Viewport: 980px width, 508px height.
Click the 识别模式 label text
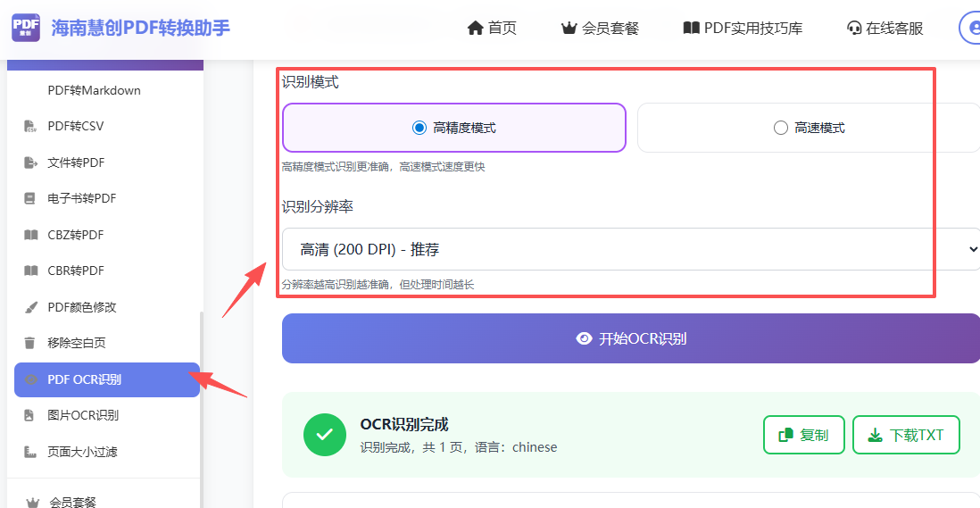310,82
